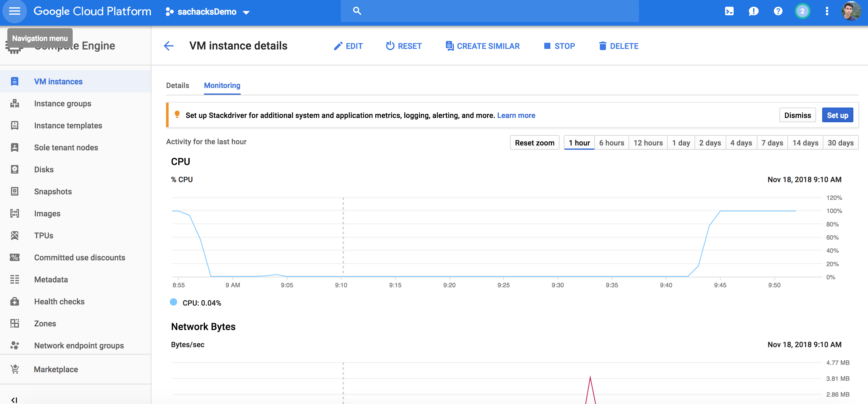Open the user account avatar menu
The image size is (868, 404).
pyautogui.click(x=851, y=12)
